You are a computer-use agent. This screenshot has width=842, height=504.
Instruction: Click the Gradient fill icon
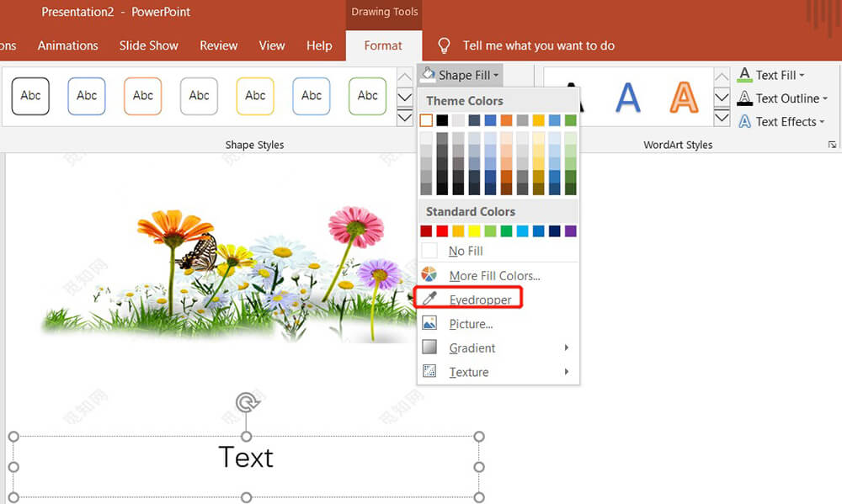tap(429, 347)
